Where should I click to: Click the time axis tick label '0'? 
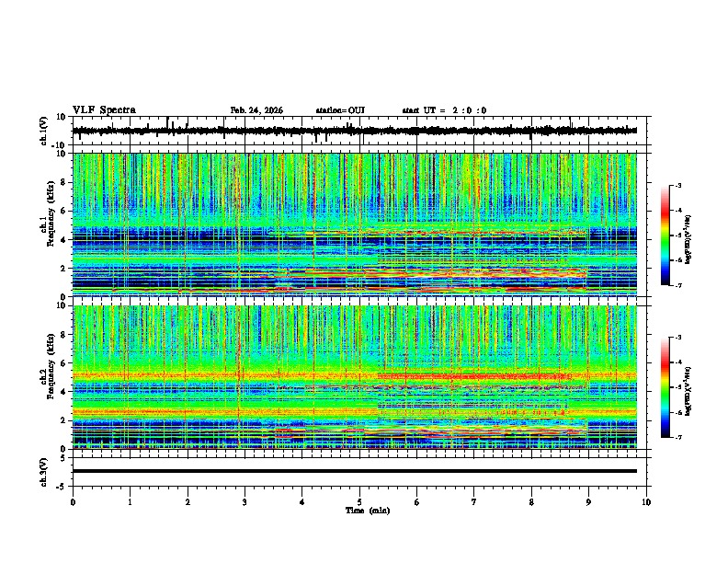coord(73,502)
